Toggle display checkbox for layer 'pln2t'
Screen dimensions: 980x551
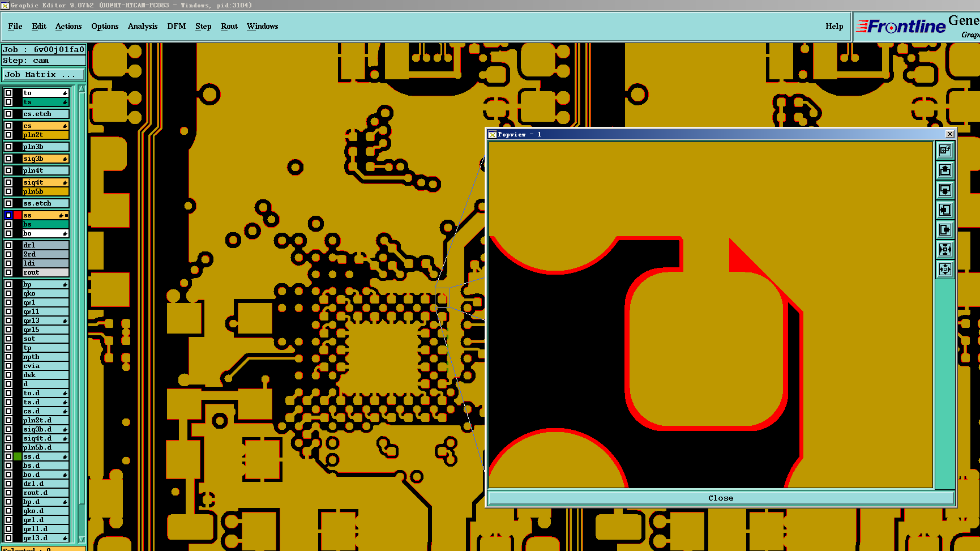pos(8,135)
